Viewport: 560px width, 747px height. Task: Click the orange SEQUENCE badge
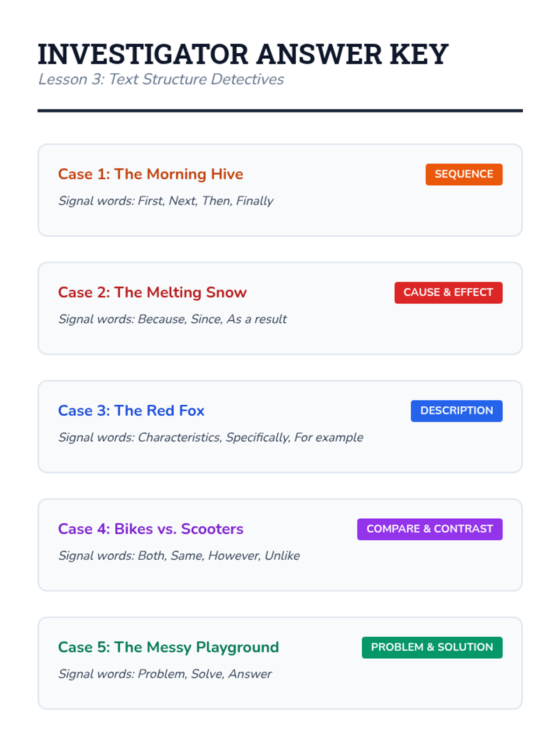click(464, 174)
